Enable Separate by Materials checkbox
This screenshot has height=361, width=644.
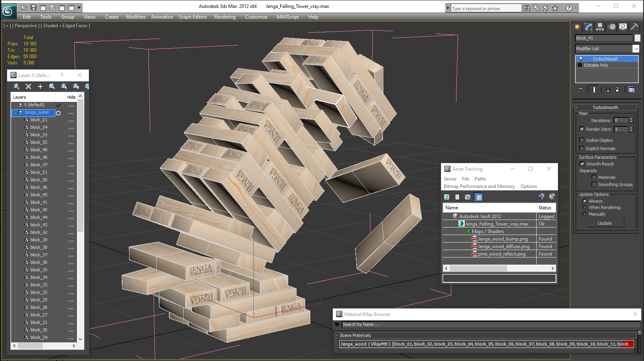pyautogui.click(x=594, y=177)
